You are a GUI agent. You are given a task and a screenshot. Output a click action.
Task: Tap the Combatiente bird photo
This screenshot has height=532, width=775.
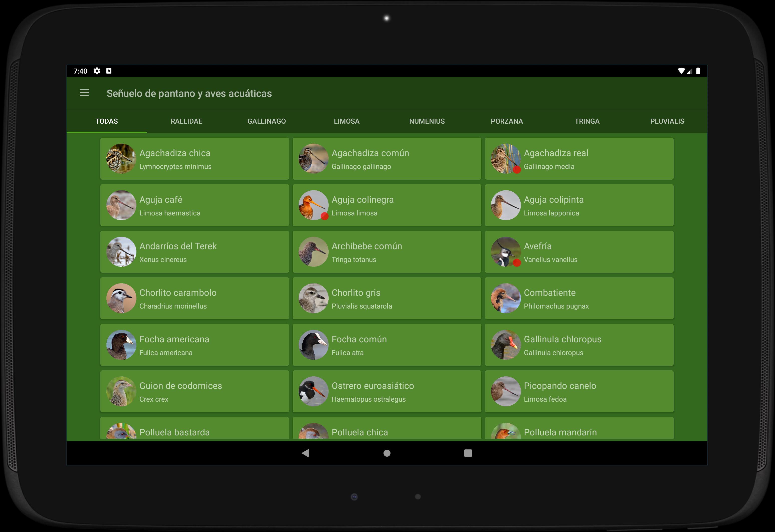coord(506,298)
